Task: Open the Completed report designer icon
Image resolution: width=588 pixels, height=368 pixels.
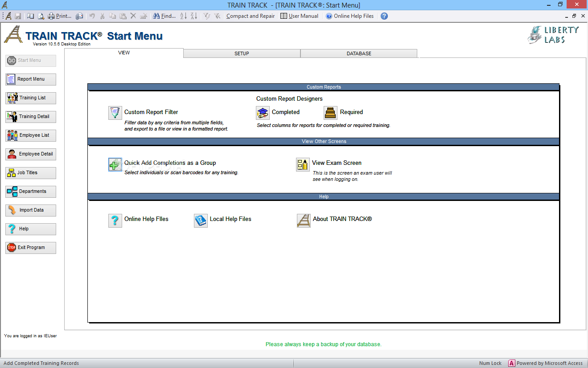Action: pyautogui.click(x=263, y=113)
